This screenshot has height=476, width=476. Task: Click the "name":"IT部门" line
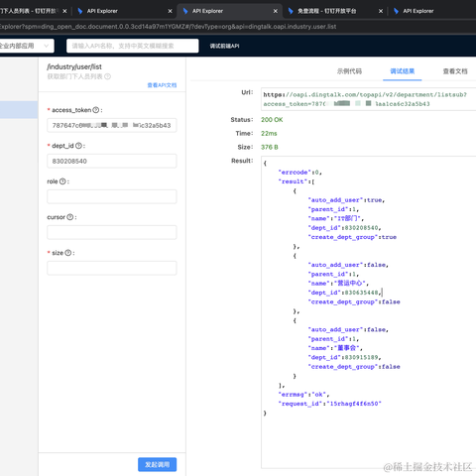tap(336, 218)
